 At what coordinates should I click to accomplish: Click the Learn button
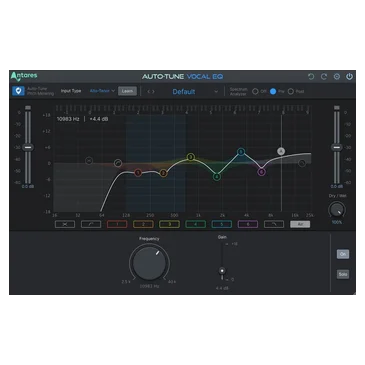click(x=127, y=91)
